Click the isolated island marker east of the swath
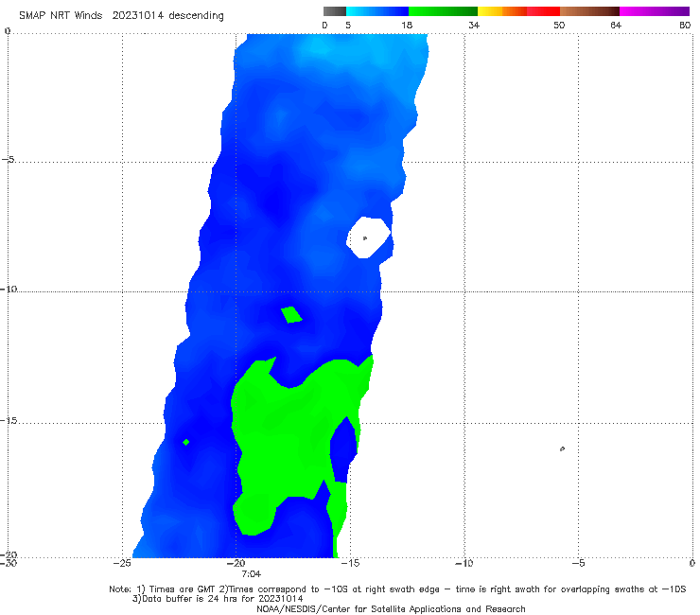This screenshot has width=700, height=615. [562, 448]
